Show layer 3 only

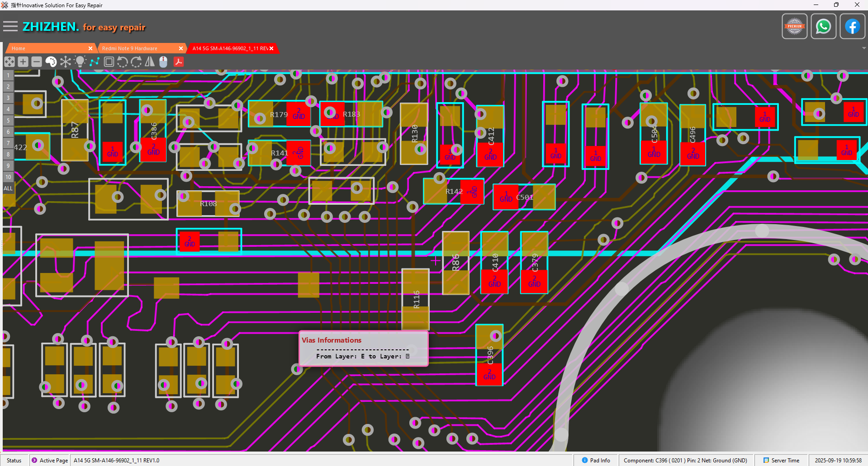pos(8,98)
